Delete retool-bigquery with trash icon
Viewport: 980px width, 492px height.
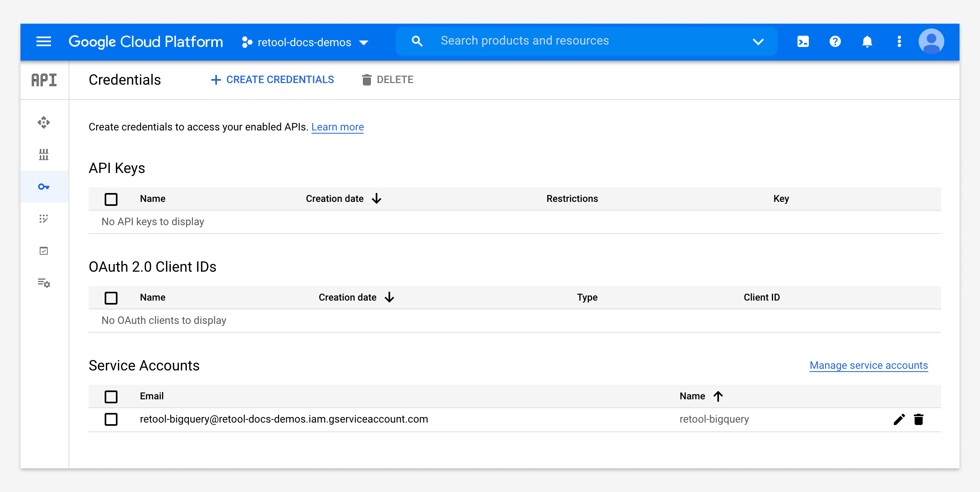[919, 419]
